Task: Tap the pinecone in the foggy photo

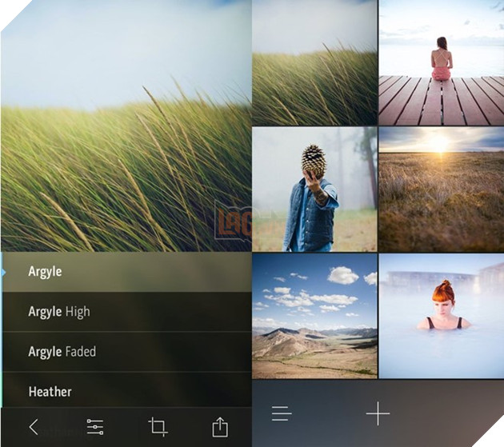Action: point(314,161)
